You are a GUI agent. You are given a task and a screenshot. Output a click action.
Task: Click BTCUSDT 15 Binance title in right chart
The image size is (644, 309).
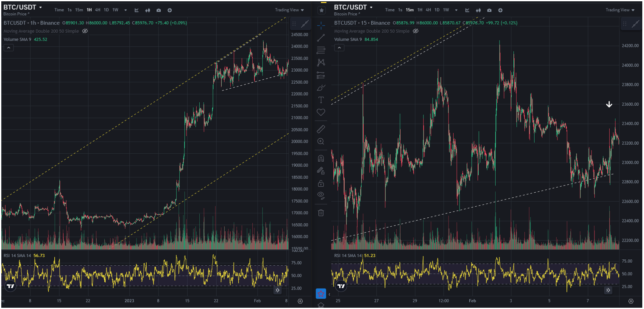tap(362, 23)
